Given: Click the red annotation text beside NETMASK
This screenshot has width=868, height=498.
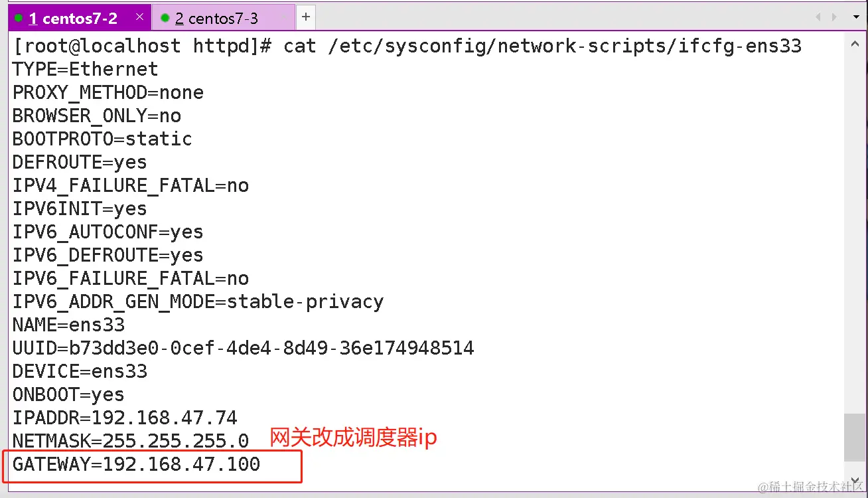Looking at the screenshot, I should [x=353, y=438].
